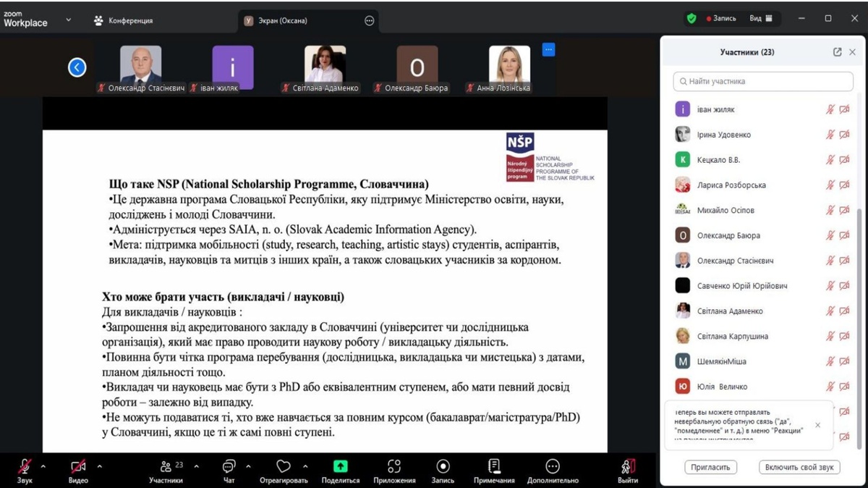Image resolution: width=868 pixels, height=488 pixels.
Task: Open the Chat panel icon
Action: click(229, 466)
